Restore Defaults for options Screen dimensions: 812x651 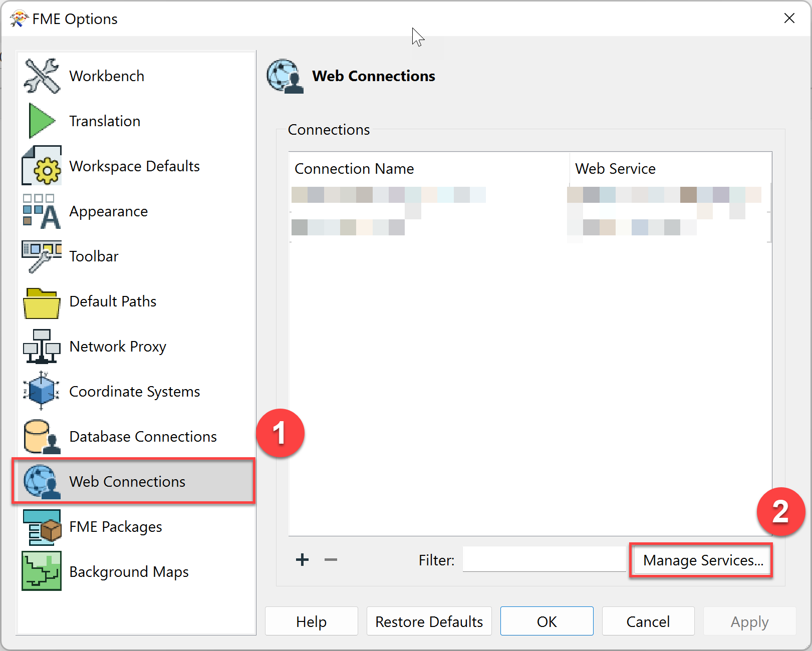pyautogui.click(x=429, y=621)
